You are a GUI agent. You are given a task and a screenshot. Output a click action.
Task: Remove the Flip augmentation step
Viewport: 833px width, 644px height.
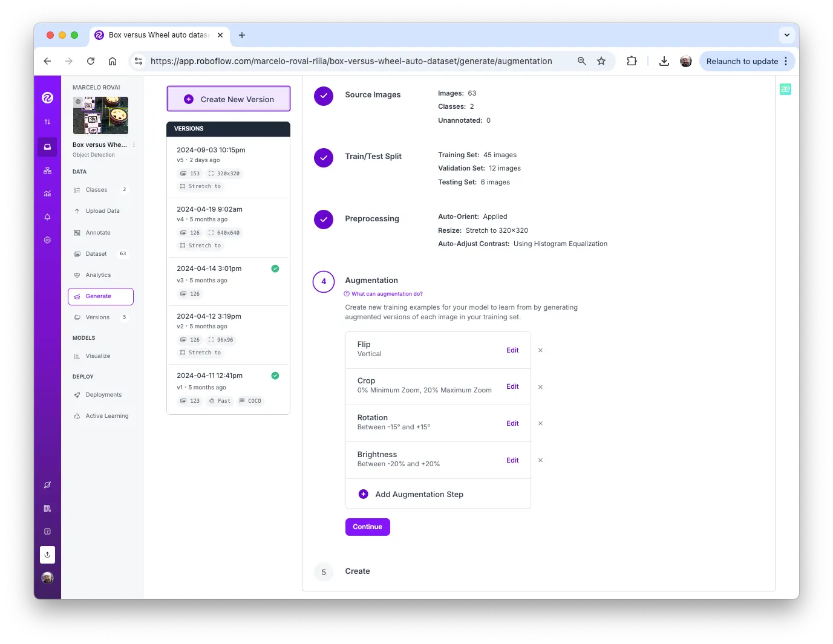(x=540, y=350)
